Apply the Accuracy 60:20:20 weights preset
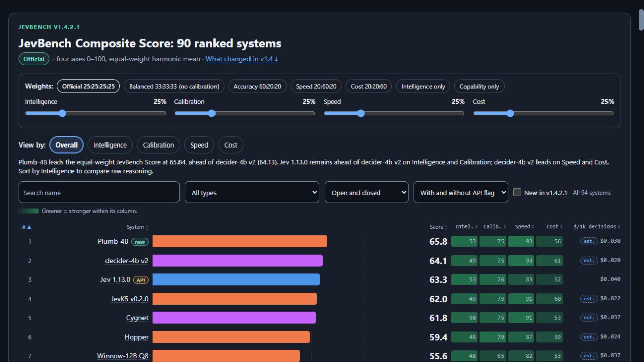This screenshot has height=362, width=644. [x=258, y=86]
